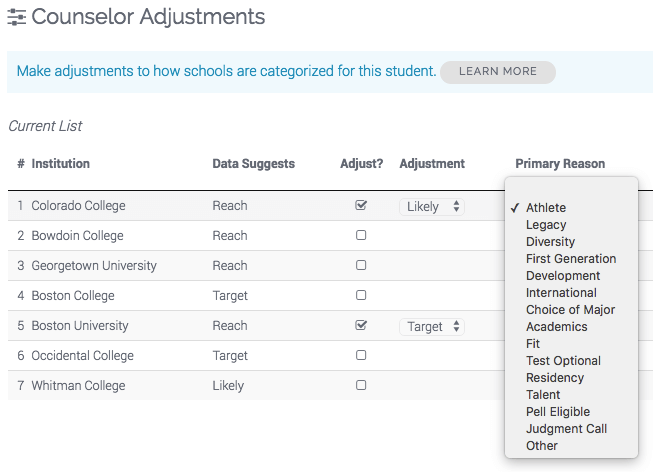Screen dimensions: 653x472
Task: Select Choice of Major reason
Action: pos(570,310)
